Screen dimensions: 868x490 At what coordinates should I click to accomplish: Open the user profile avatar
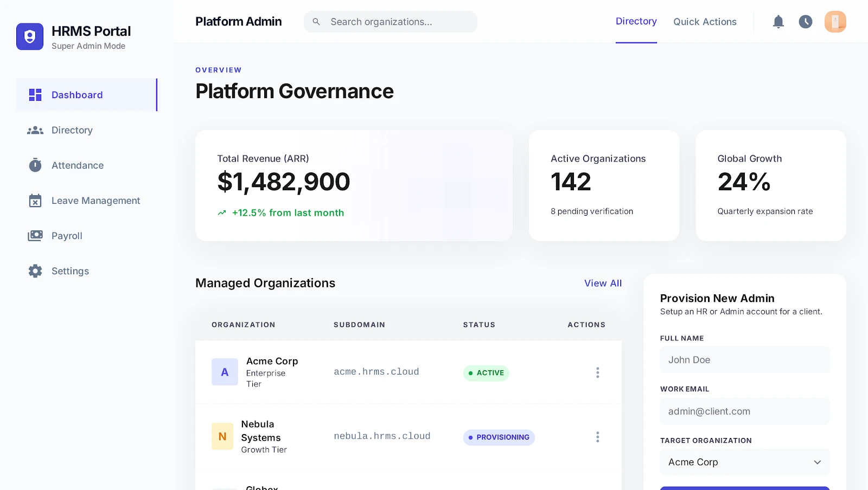[x=835, y=22]
